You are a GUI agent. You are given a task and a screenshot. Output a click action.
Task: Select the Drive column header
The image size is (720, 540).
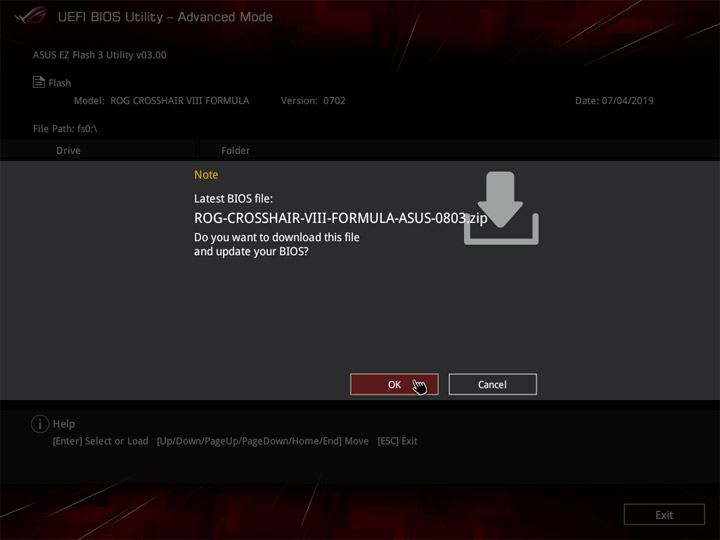click(68, 151)
